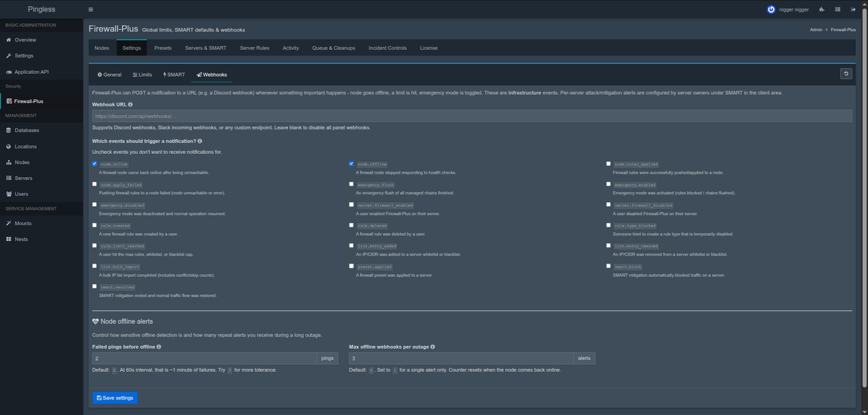This screenshot has height=415, width=868.
Task: Click info icon next to Max offline webhooks
Action: [x=433, y=347]
